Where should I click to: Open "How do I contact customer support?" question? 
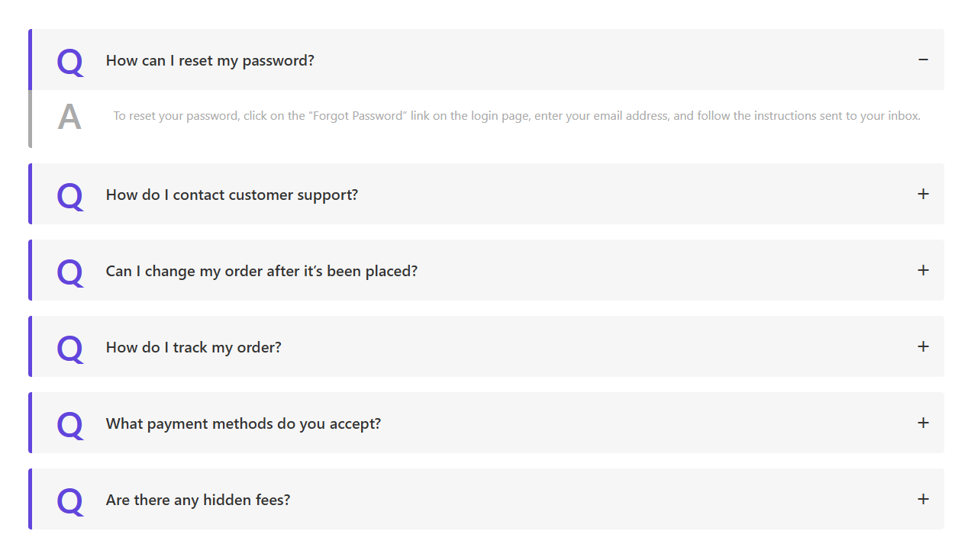[231, 195]
